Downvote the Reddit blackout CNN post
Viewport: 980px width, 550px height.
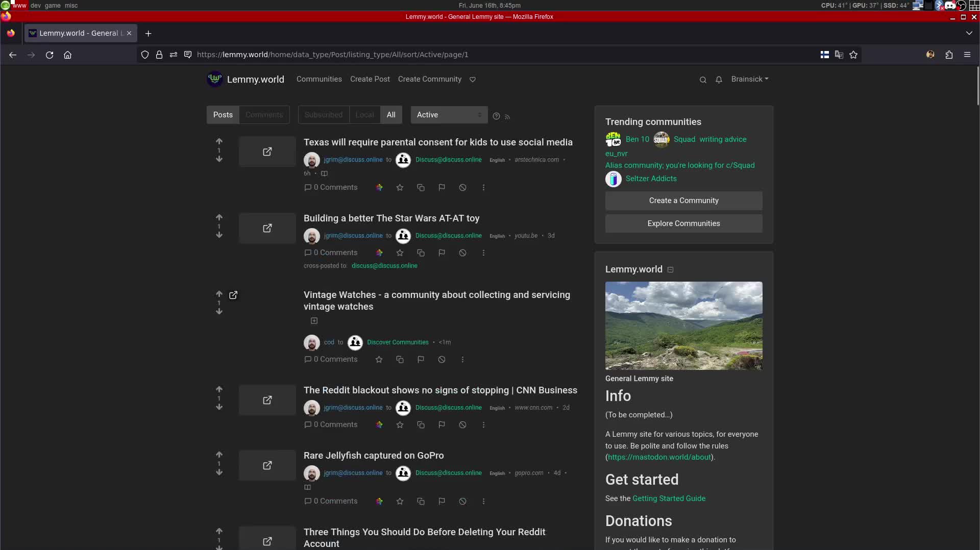coord(219,407)
